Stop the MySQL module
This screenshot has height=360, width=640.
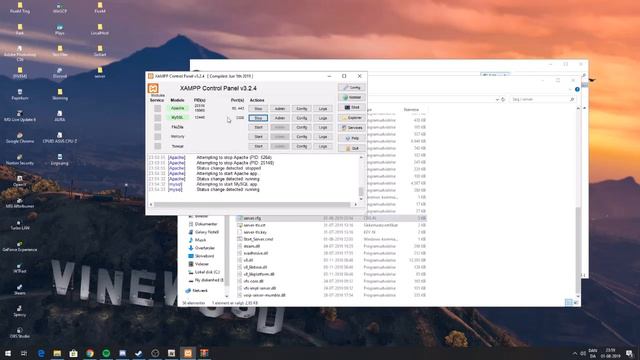click(x=258, y=118)
